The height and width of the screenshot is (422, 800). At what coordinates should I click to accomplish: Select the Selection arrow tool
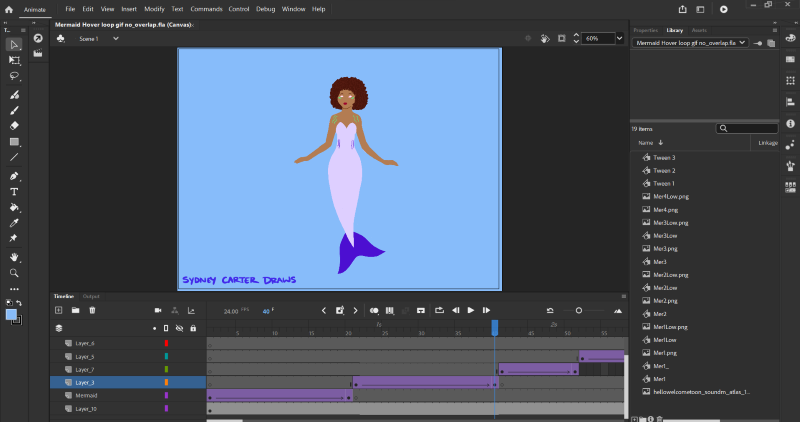click(14, 45)
